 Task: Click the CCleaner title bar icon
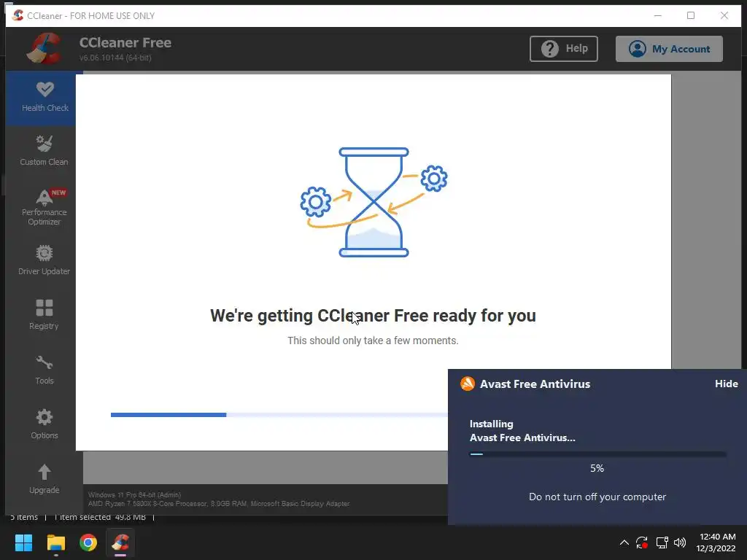(18, 15)
